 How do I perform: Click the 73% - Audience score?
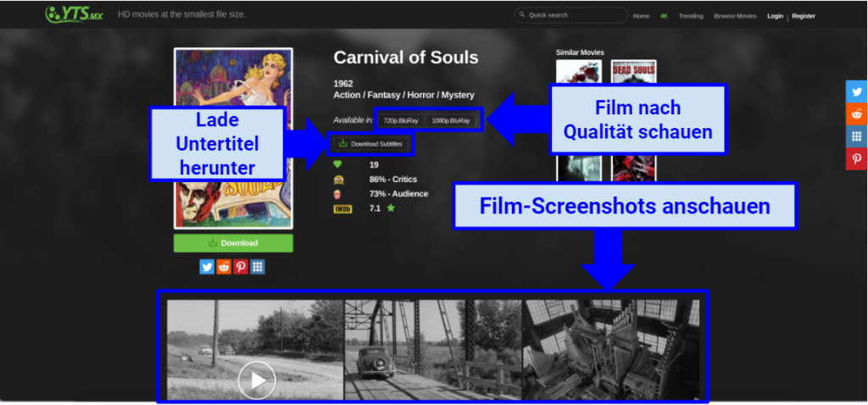pyautogui.click(x=398, y=194)
